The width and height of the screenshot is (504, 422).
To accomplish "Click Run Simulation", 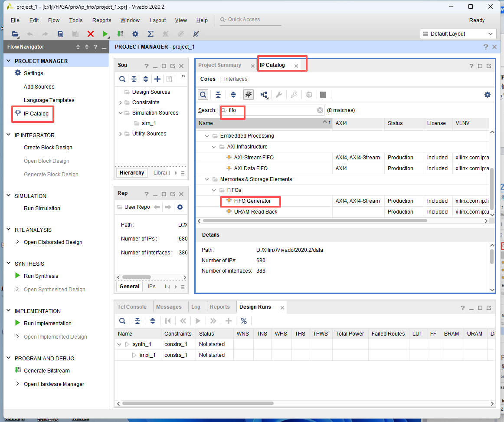I will pos(42,208).
